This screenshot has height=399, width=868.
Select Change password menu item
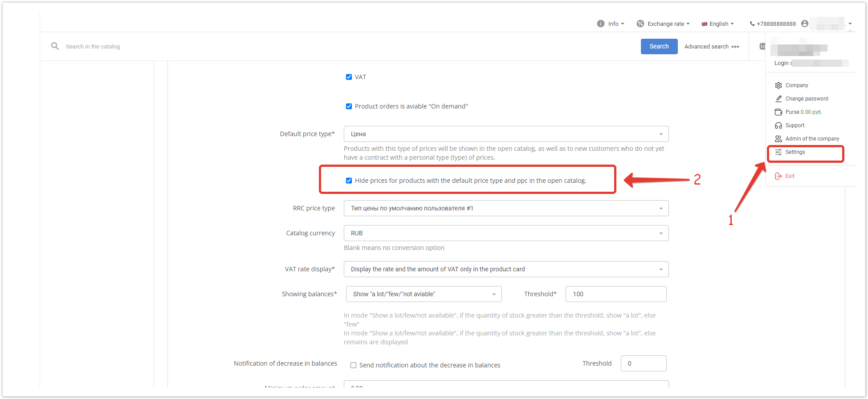tap(807, 99)
